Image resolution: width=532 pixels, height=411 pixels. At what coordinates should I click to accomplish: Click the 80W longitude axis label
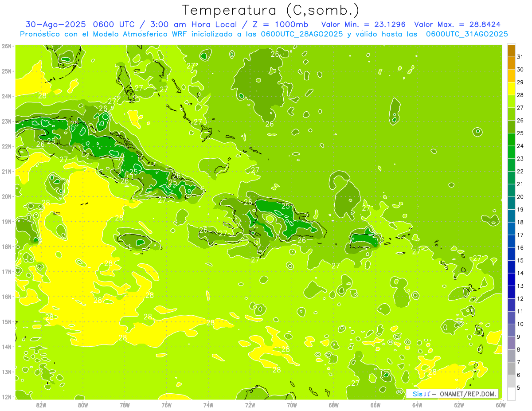tap(82, 405)
